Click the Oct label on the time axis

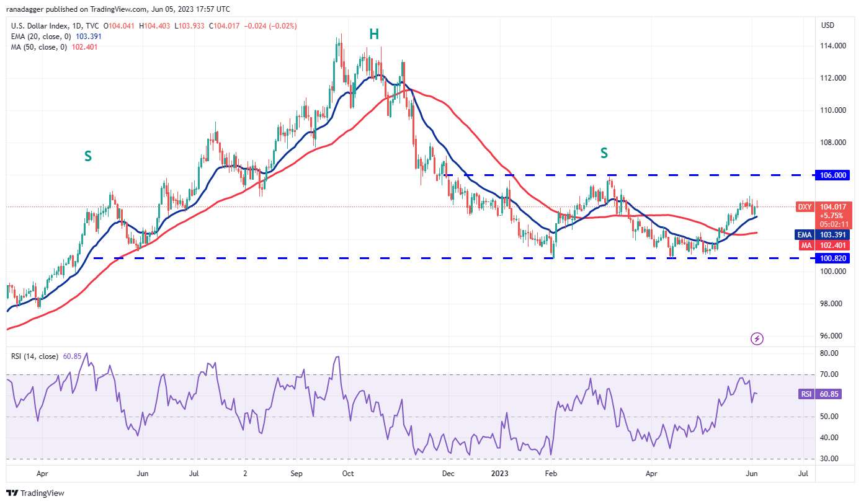(347, 473)
